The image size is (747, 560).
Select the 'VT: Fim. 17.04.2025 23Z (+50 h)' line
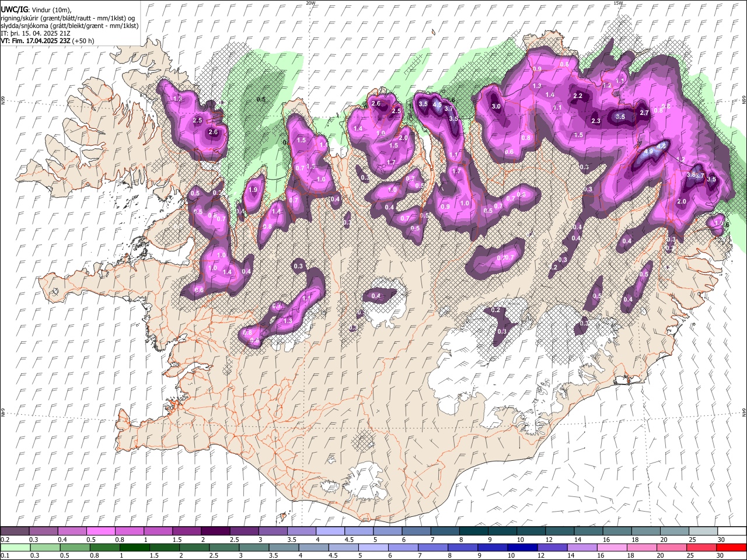click(47, 41)
